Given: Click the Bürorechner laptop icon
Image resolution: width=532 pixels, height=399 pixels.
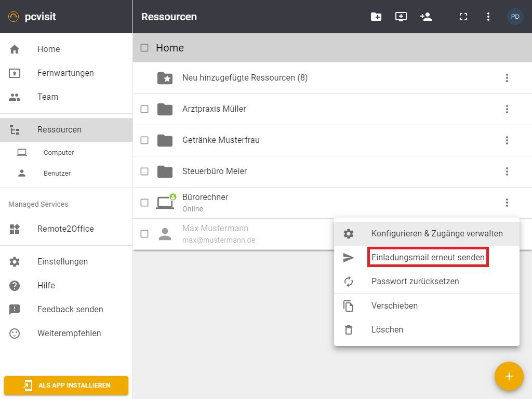Looking at the screenshot, I should coord(165,203).
